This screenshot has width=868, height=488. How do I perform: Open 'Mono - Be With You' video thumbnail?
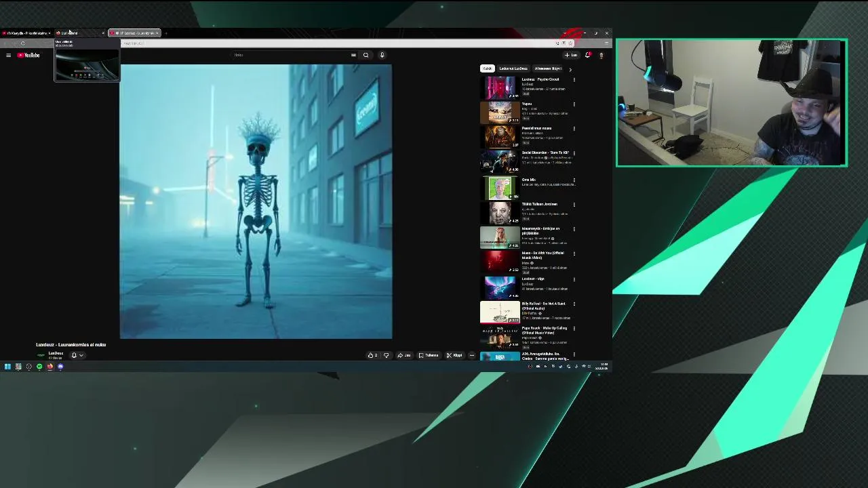click(x=500, y=262)
